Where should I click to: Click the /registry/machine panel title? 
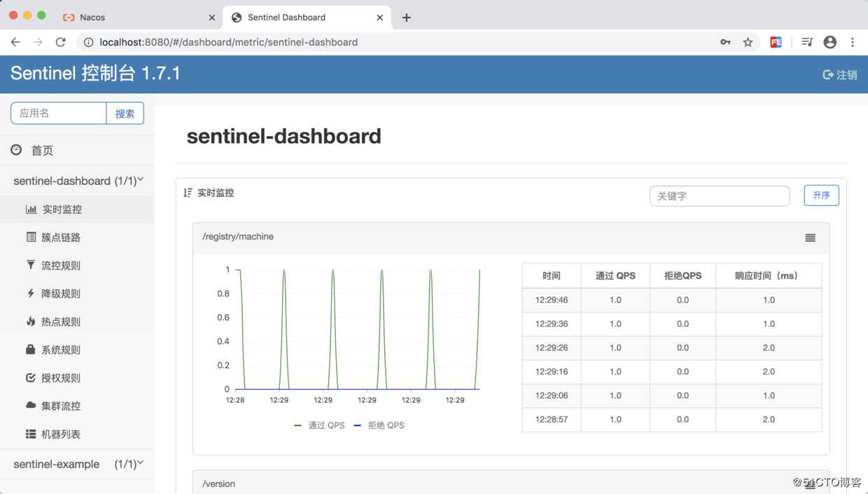tap(238, 237)
